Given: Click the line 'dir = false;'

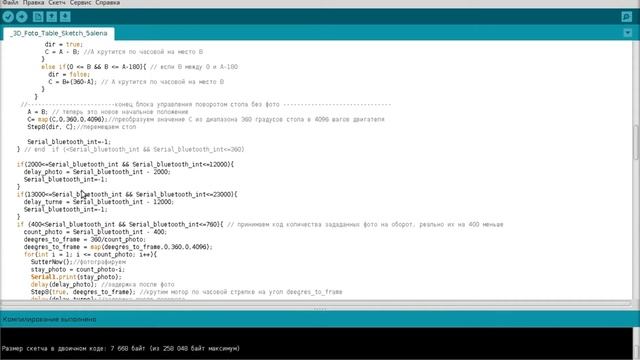Looking at the screenshot, I should 69,74.
